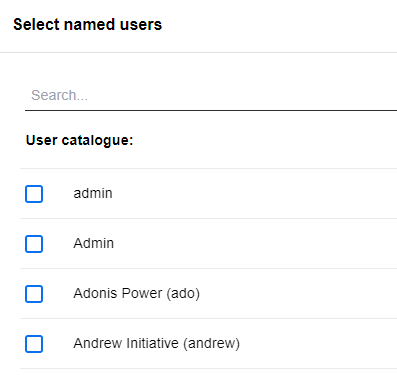The height and width of the screenshot is (375, 397).
Task: Click the 'User catalogue:' label
Action: (79, 140)
